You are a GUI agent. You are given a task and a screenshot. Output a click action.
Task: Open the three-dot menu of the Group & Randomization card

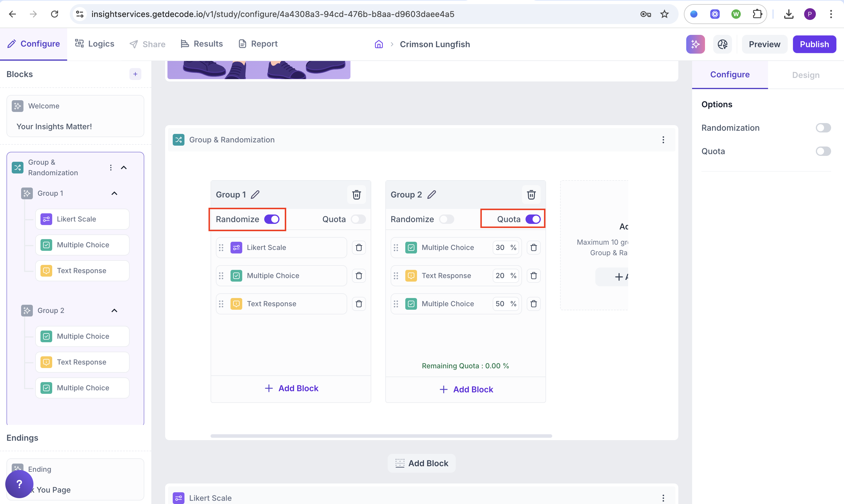[x=663, y=140]
